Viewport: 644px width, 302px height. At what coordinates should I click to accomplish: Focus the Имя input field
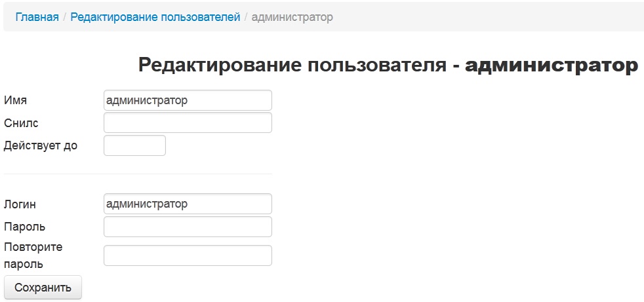click(188, 100)
